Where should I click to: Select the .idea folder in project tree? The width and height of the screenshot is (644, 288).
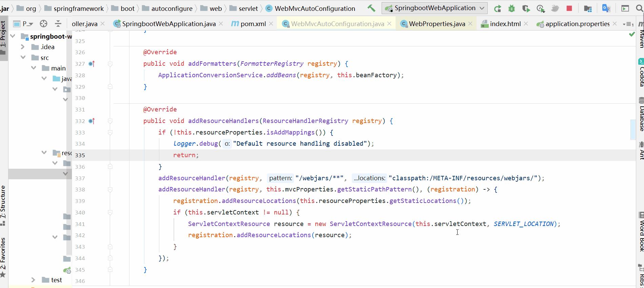tap(43, 47)
